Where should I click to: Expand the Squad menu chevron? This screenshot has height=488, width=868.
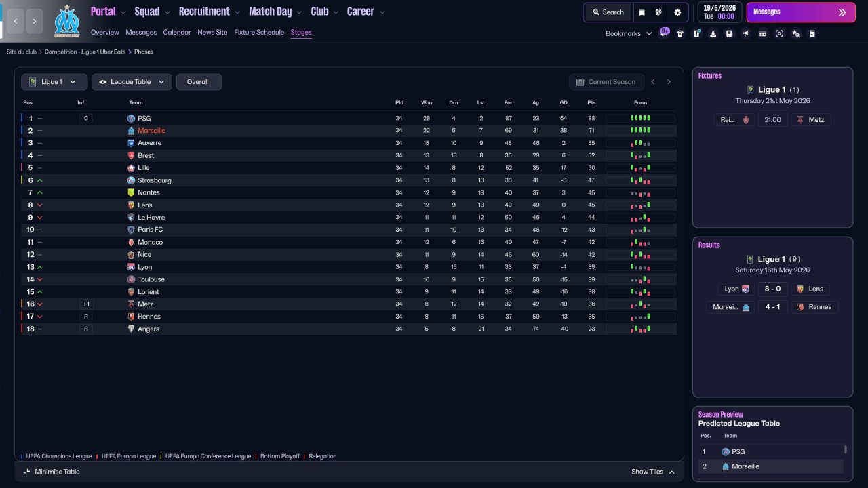coord(167,12)
